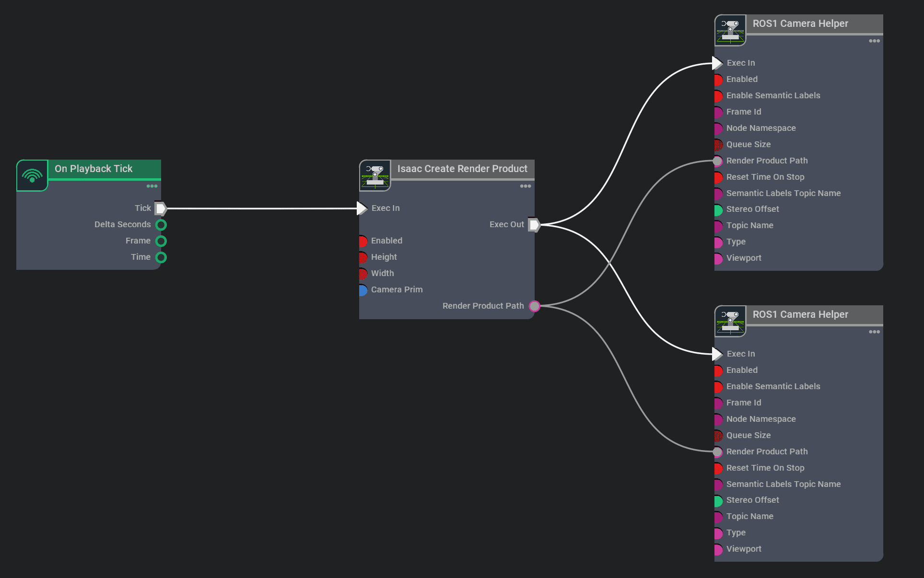Select the lower ROS1 Camera Helper title
The image size is (924, 578).
click(800, 314)
